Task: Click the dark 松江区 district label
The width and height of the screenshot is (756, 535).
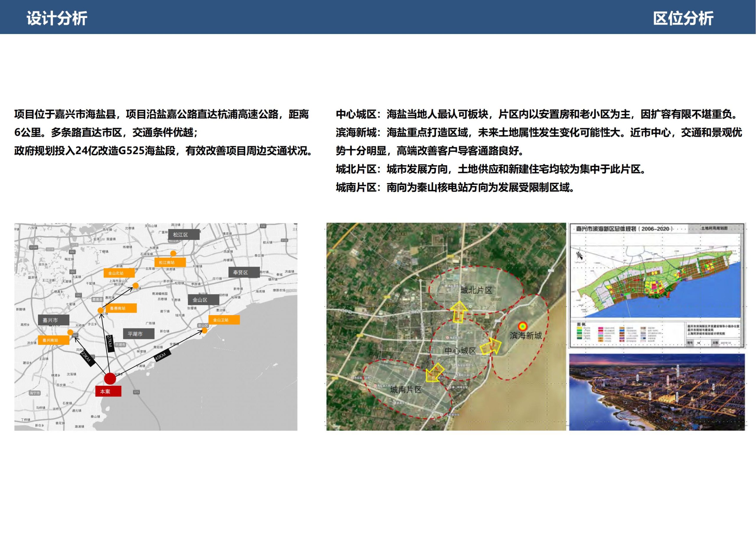Action: pos(184,235)
